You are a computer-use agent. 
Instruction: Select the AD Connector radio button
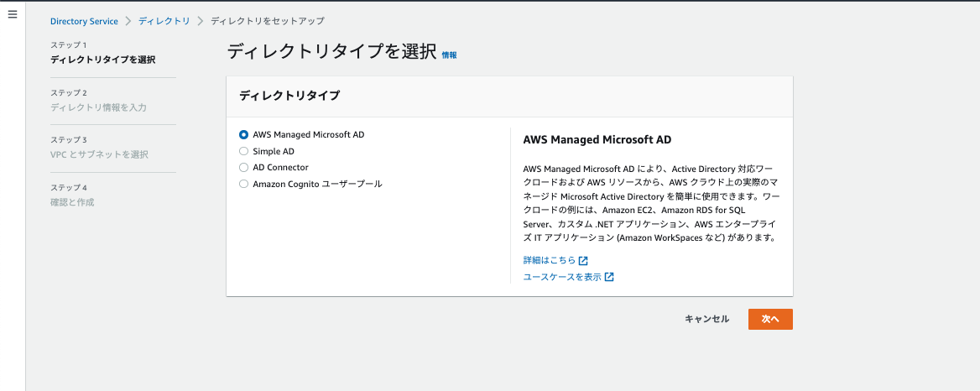click(x=244, y=168)
